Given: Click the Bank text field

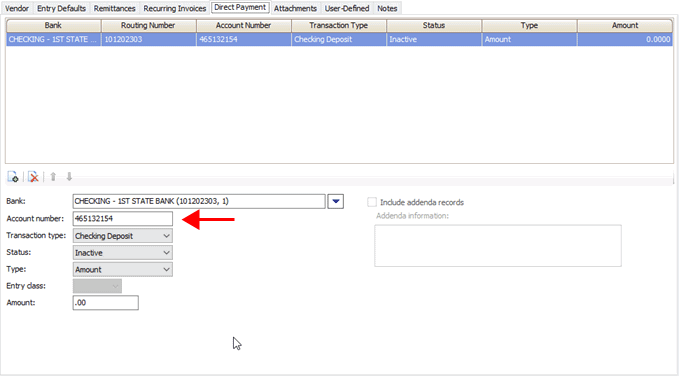Looking at the screenshot, I should pyautogui.click(x=199, y=201).
